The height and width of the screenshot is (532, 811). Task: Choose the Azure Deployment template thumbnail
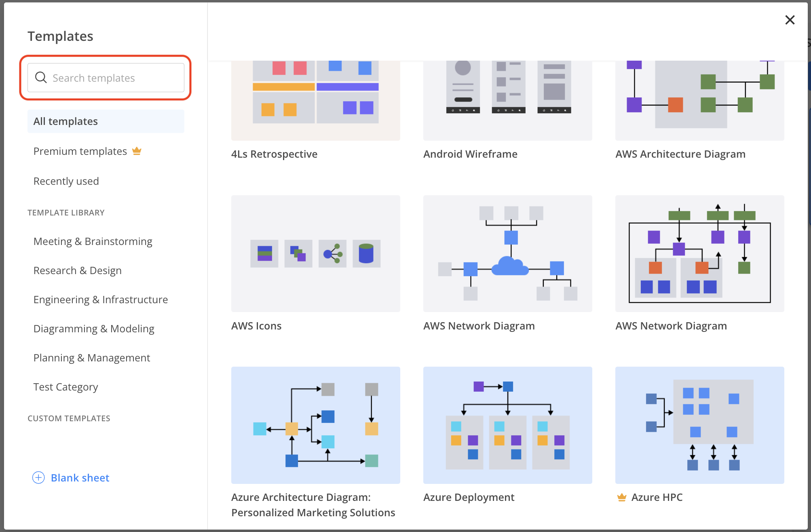(507, 425)
